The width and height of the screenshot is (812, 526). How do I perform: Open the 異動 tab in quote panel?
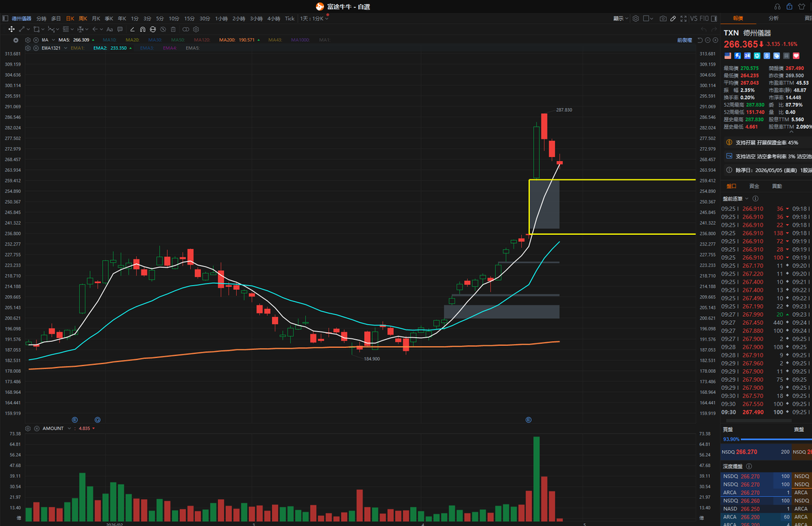point(777,186)
